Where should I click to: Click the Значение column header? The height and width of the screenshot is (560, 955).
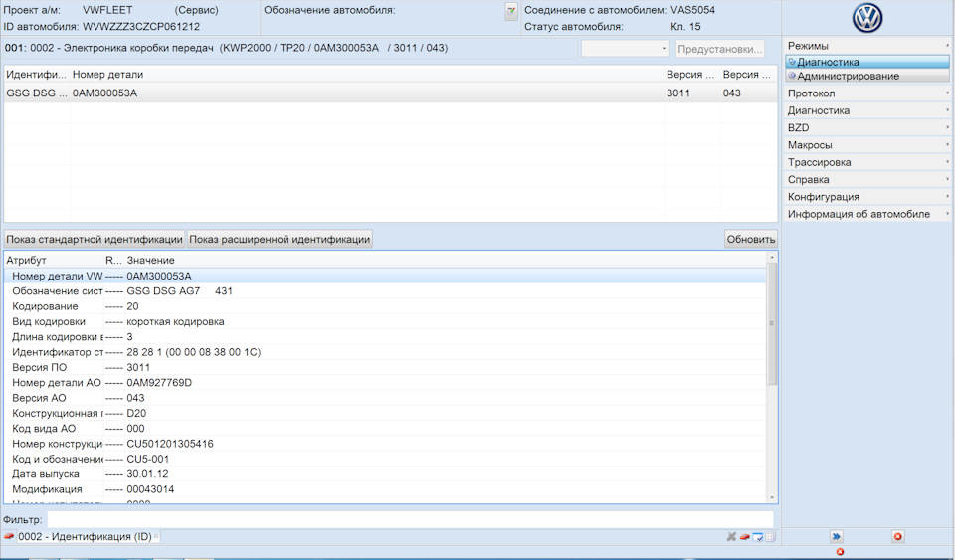click(x=445, y=260)
